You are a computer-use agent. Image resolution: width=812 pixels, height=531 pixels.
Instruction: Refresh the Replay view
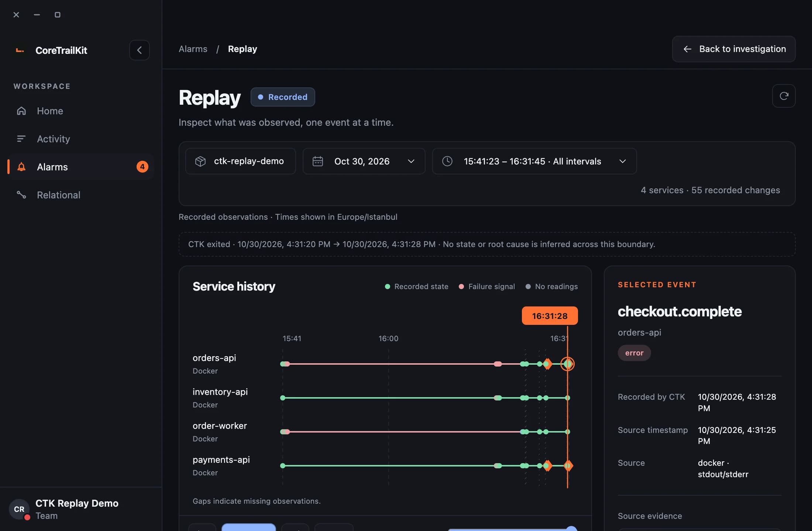click(784, 96)
